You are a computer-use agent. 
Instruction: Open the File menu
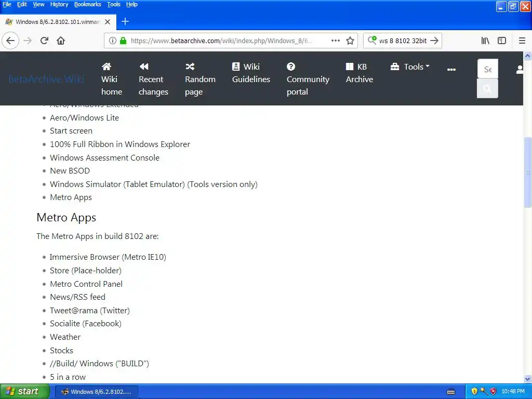[7, 4]
